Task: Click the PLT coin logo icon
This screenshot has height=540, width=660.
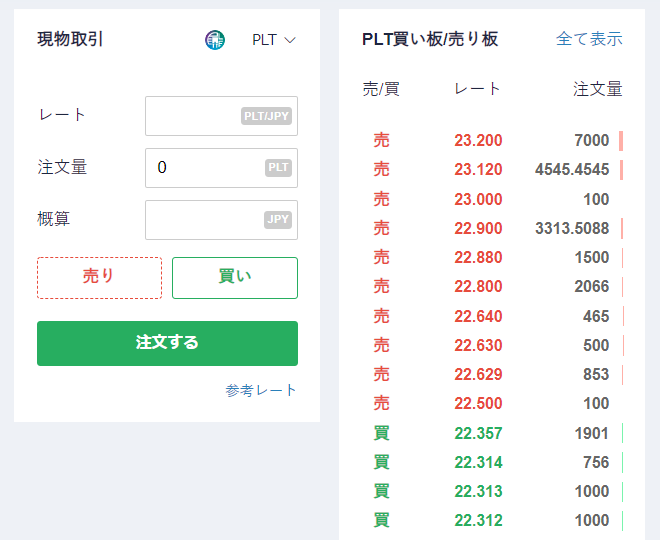Action: point(215,40)
